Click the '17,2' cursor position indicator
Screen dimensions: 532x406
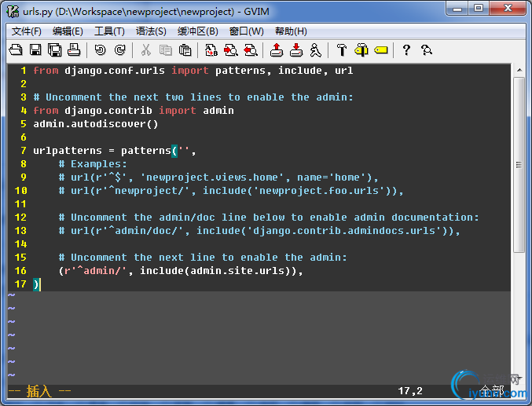[x=410, y=391]
